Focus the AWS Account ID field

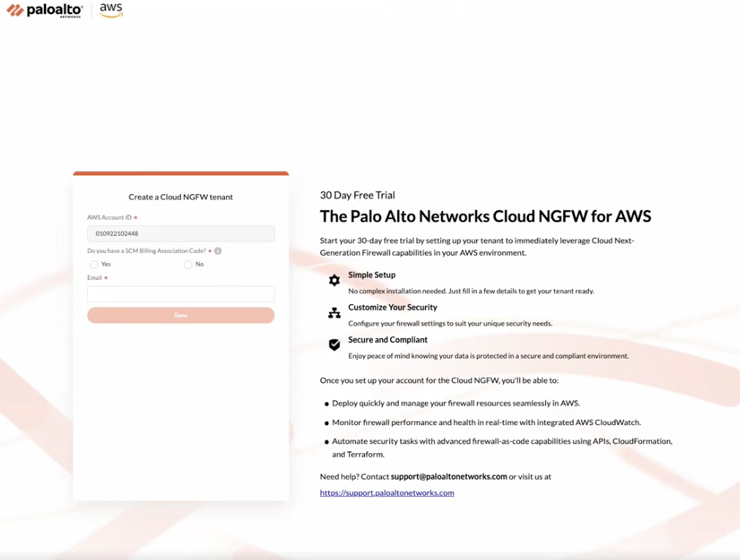click(181, 234)
